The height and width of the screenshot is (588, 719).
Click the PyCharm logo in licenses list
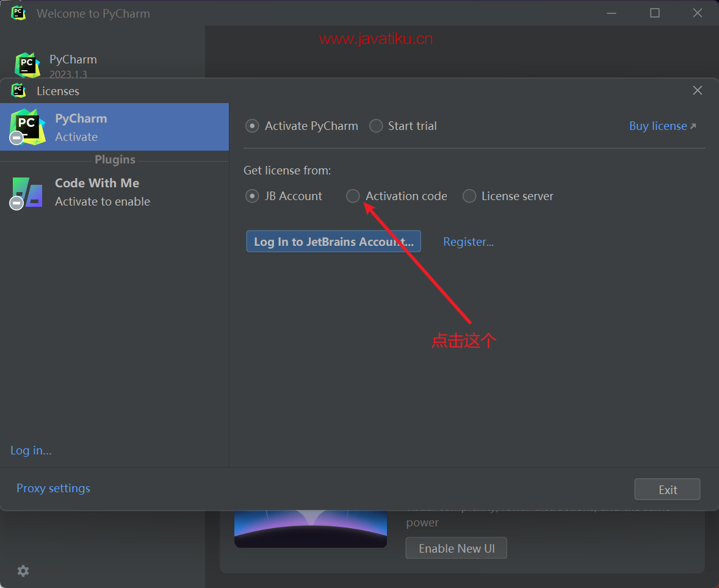(27, 127)
